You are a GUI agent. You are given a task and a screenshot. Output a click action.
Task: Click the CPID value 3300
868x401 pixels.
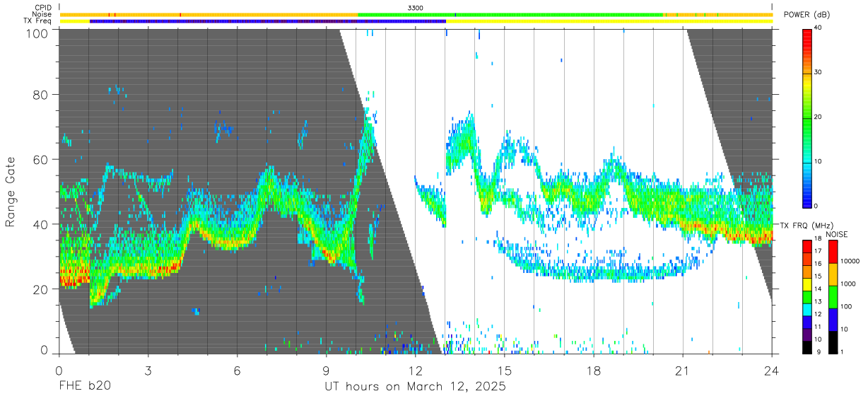(x=416, y=7)
